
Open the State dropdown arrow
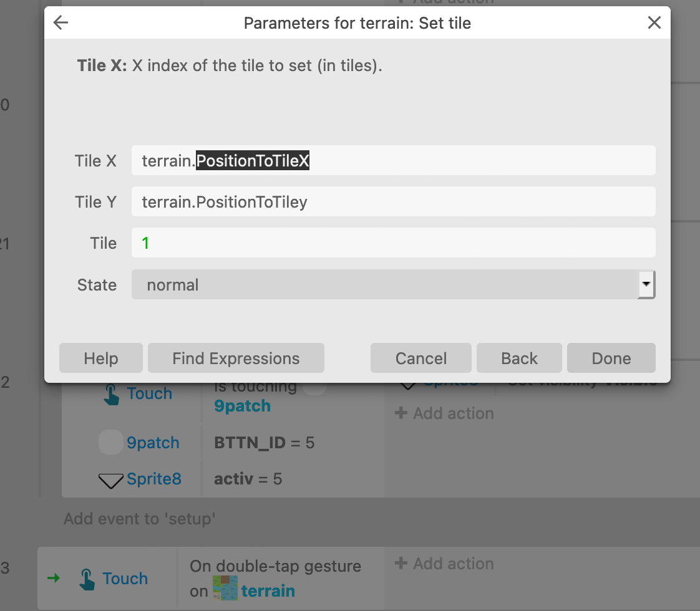[x=646, y=284]
